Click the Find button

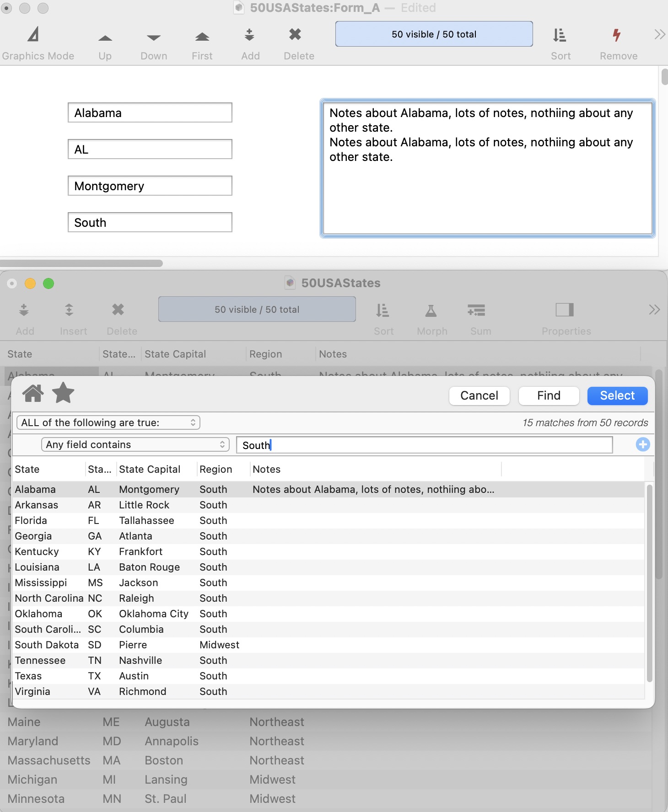[x=549, y=395]
